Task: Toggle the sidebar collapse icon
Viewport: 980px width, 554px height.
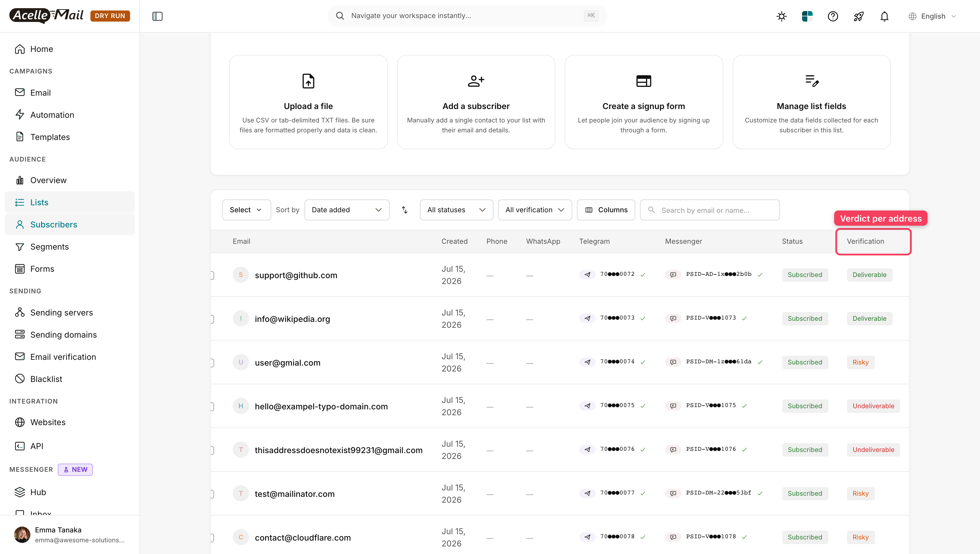Action: [x=157, y=16]
